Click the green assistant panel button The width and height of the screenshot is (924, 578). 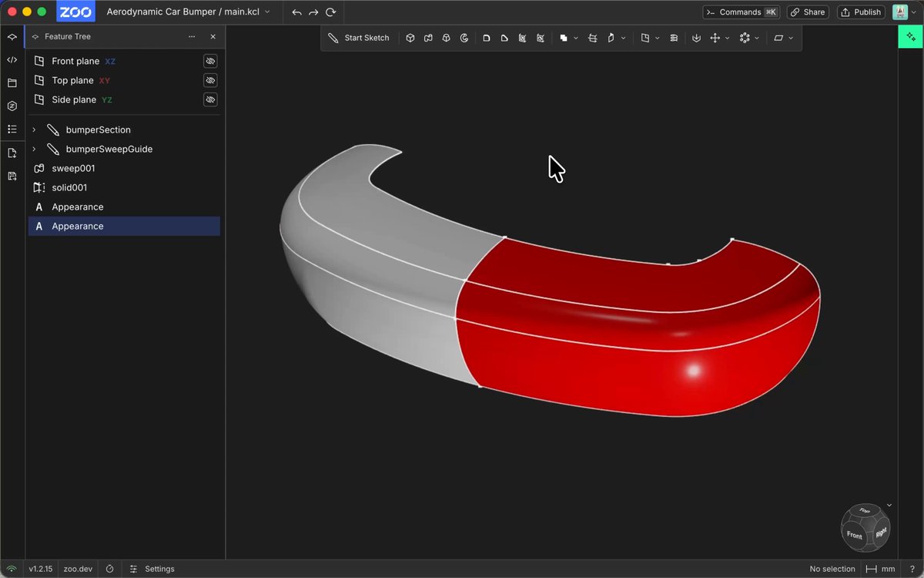click(909, 37)
